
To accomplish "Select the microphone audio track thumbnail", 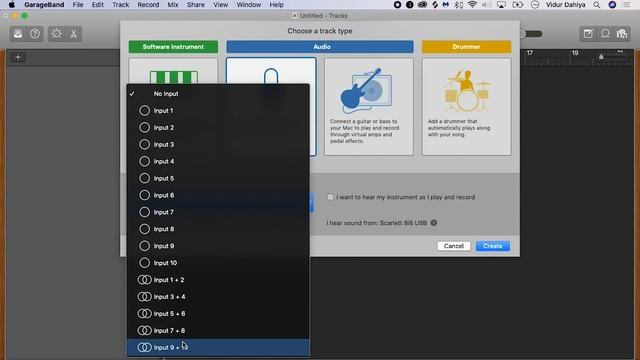I will click(x=271, y=71).
